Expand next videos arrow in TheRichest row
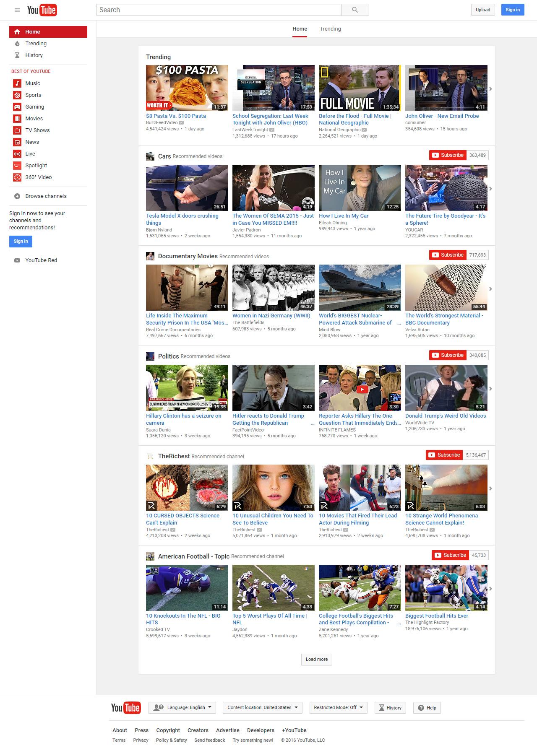 coord(490,488)
